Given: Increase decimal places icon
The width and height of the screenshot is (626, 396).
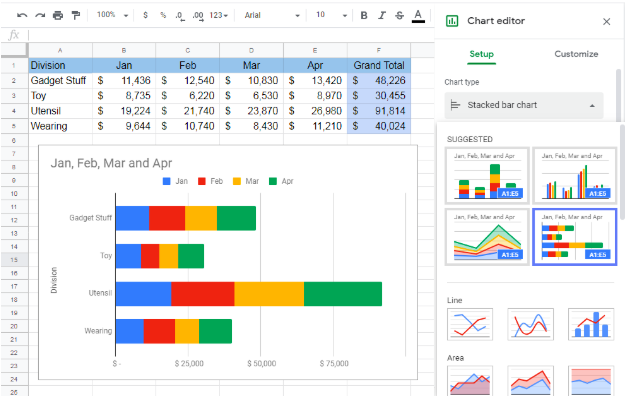Looking at the screenshot, I should click(x=198, y=16).
